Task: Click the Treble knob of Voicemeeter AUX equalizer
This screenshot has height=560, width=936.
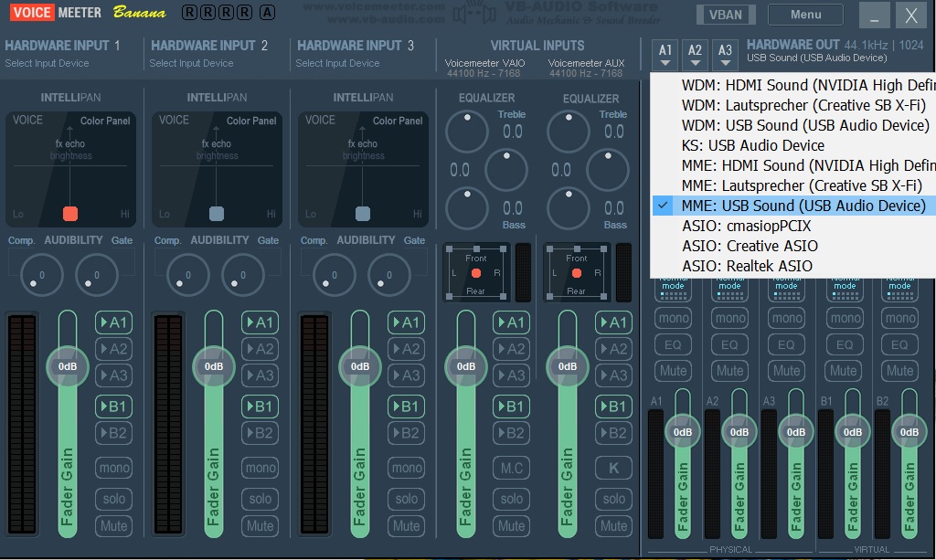Action: coord(569,132)
